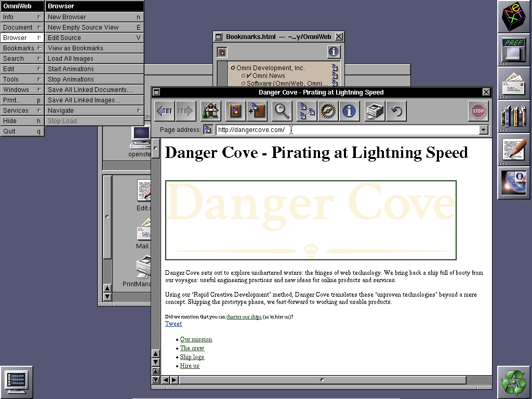
Task: Expand the Software bookmark bullet
Action: [x=243, y=83]
